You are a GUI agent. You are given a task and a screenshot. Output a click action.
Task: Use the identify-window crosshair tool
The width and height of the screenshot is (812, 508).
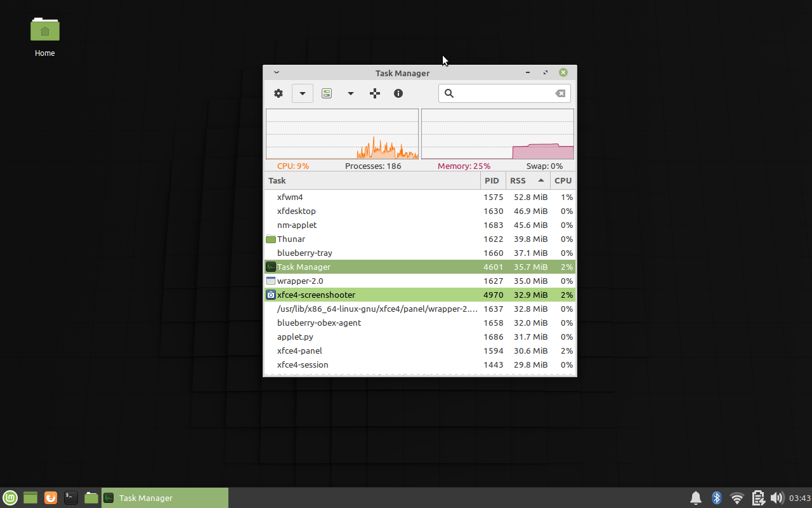pos(374,93)
